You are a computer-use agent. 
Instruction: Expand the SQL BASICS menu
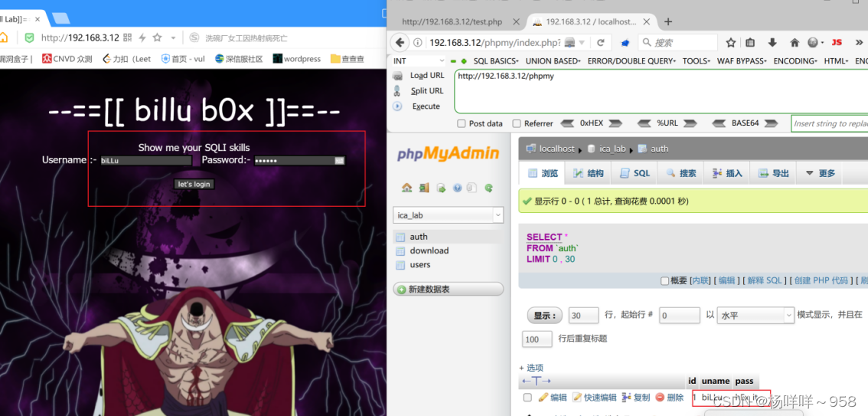pyautogui.click(x=496, y=61)
